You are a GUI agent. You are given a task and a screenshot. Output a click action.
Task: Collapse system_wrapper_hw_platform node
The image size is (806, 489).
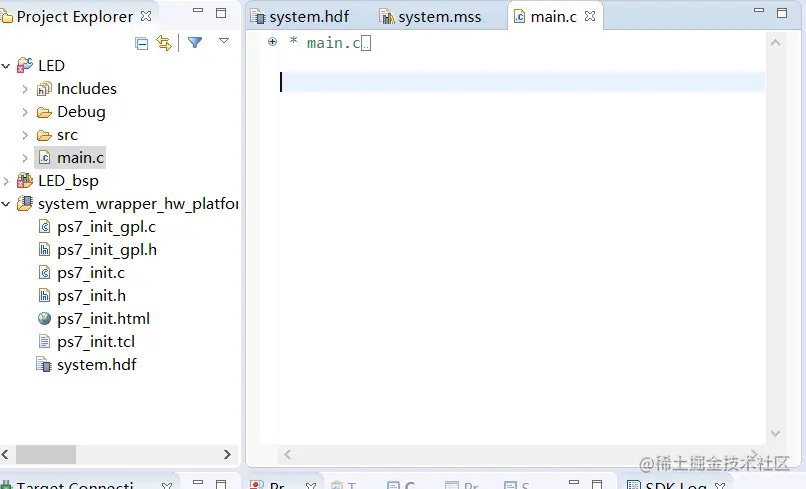[6, 204]
